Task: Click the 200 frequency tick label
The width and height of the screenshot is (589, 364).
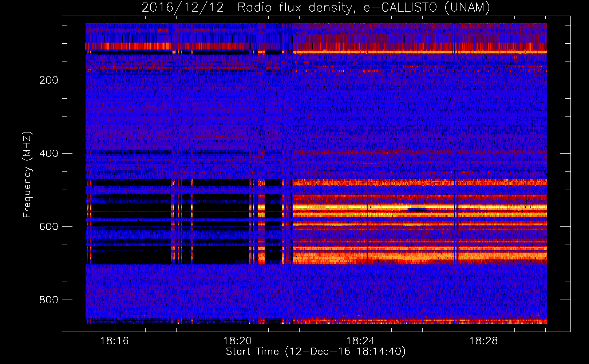Action: point(49,80)
